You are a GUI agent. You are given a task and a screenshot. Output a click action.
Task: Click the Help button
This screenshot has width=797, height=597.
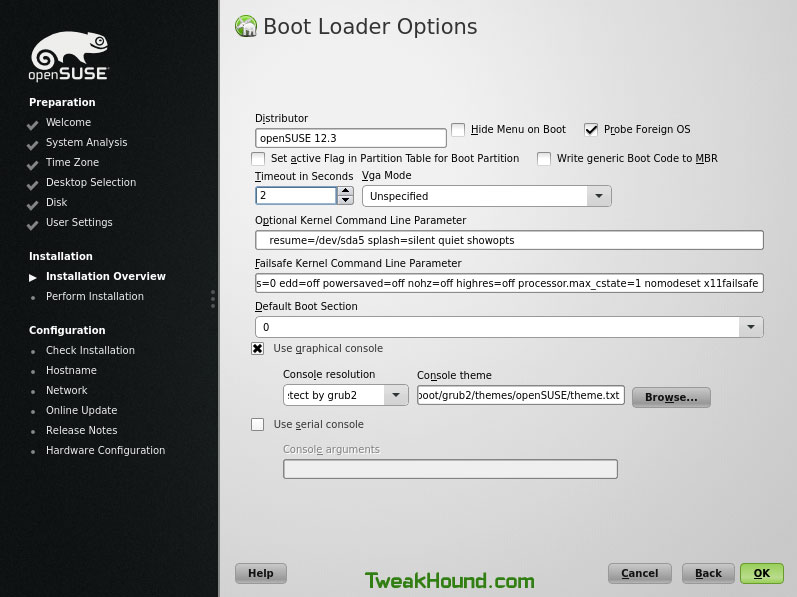click(x=261, y=574)
